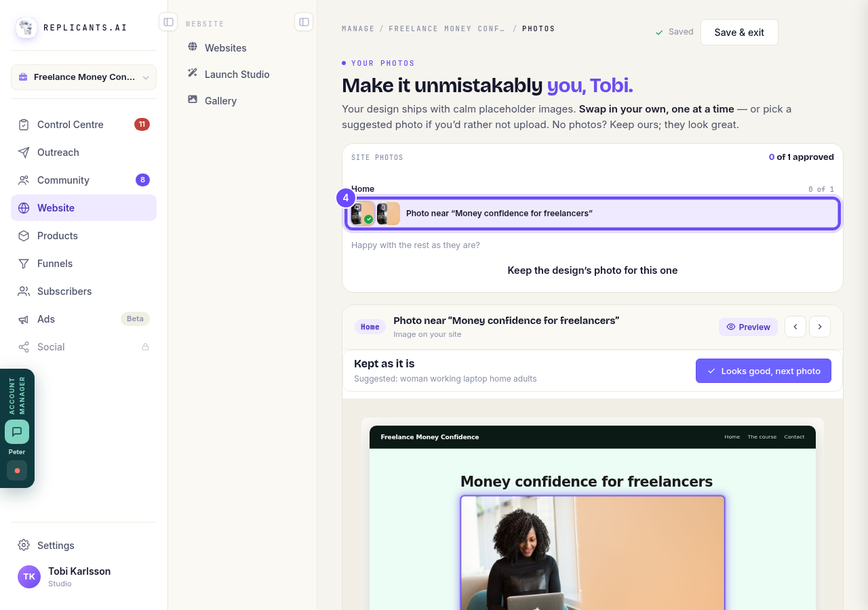Viewport: 868px width, 610px height.
Task: Click The course in the preview site nav
Action: click(x=762, y=437)
